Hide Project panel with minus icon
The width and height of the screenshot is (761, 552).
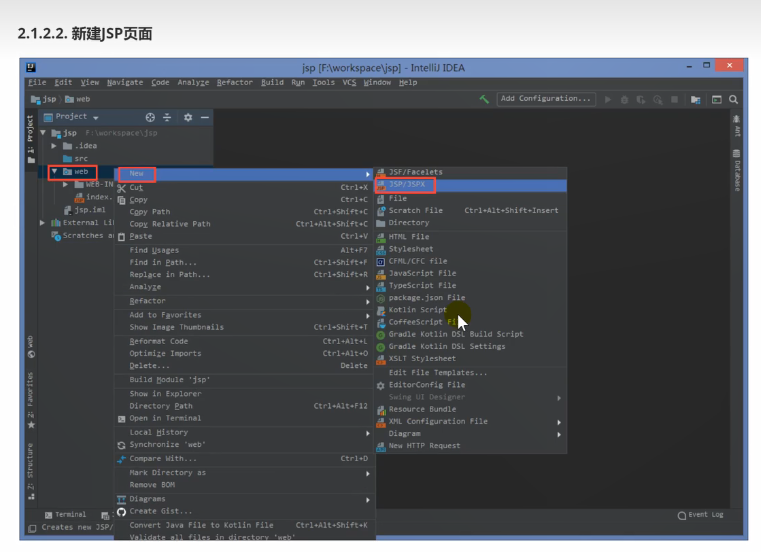pos(205,117)
